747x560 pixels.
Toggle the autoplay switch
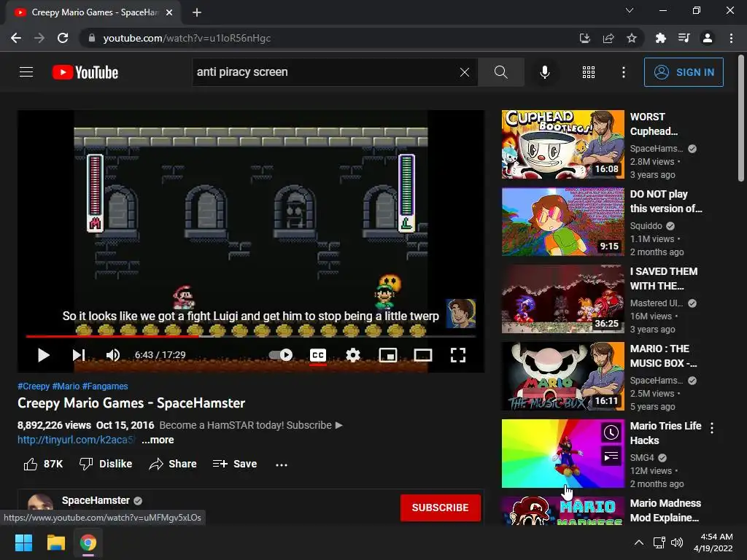point(281,355)
